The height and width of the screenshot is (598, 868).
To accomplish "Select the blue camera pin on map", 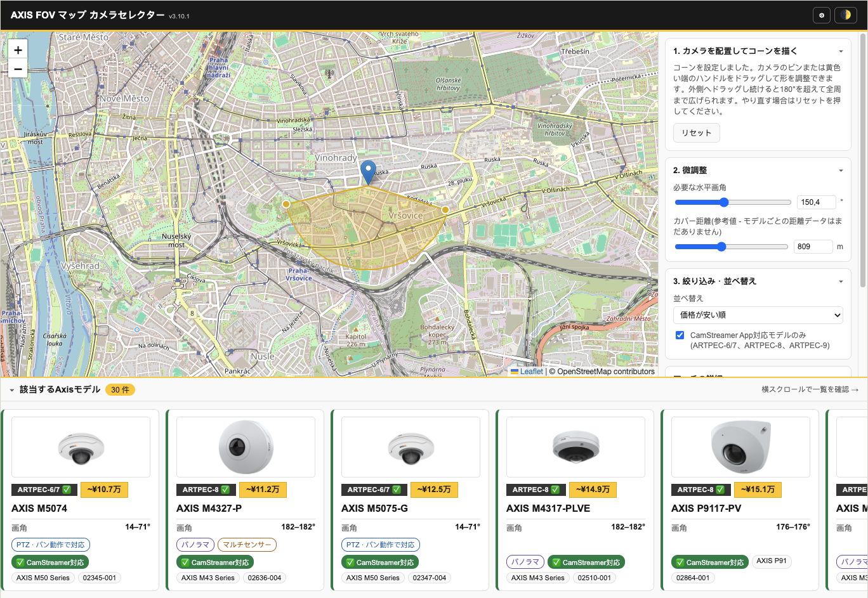I will (368, 172).
